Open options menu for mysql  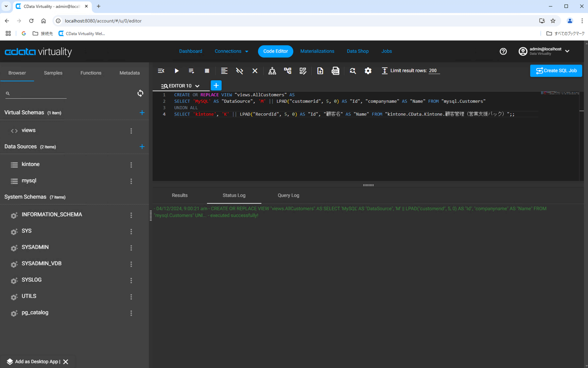[131, 181]
